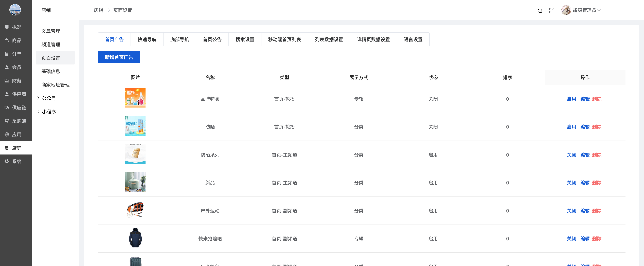The image size is (644, 266).
Task: Select 会员 members sidebar icon
Action: (7, 67)
